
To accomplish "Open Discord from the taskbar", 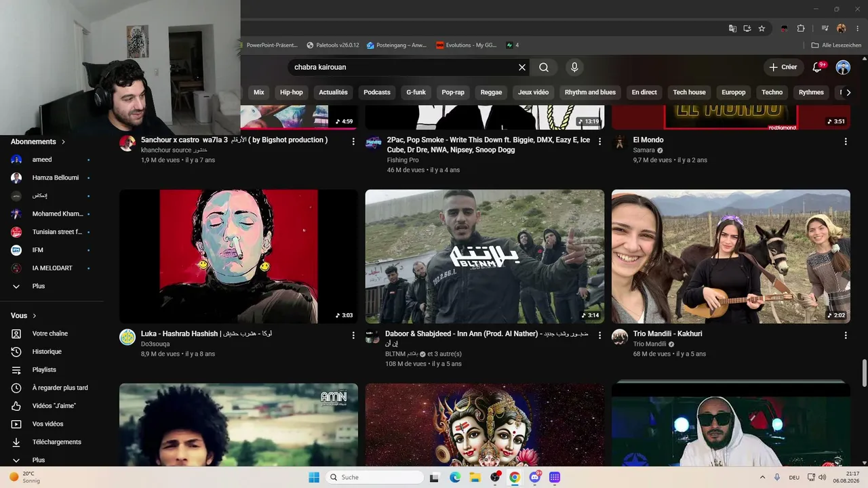I will pyautogui.click(x=535, y=477).
